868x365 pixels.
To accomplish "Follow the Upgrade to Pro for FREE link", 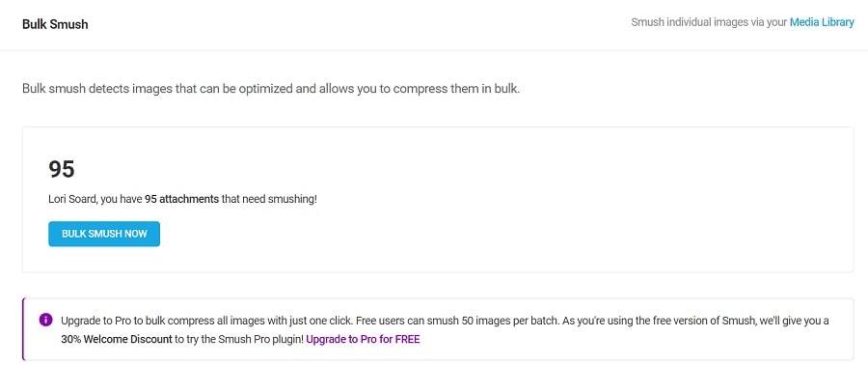I will pyautogui.click(x=363, y=339).
